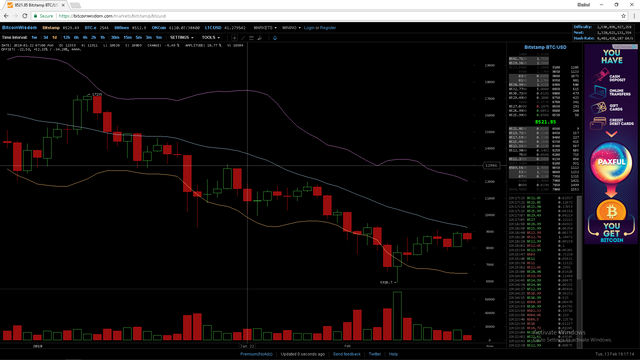This screenshot has width=640, height=360.
Task: Set time interval to 1m
Action: click(159, 38)
